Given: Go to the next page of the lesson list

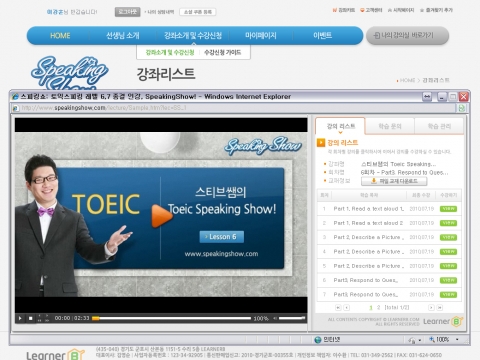Looking at the screenshot, I should click(431, 307).
